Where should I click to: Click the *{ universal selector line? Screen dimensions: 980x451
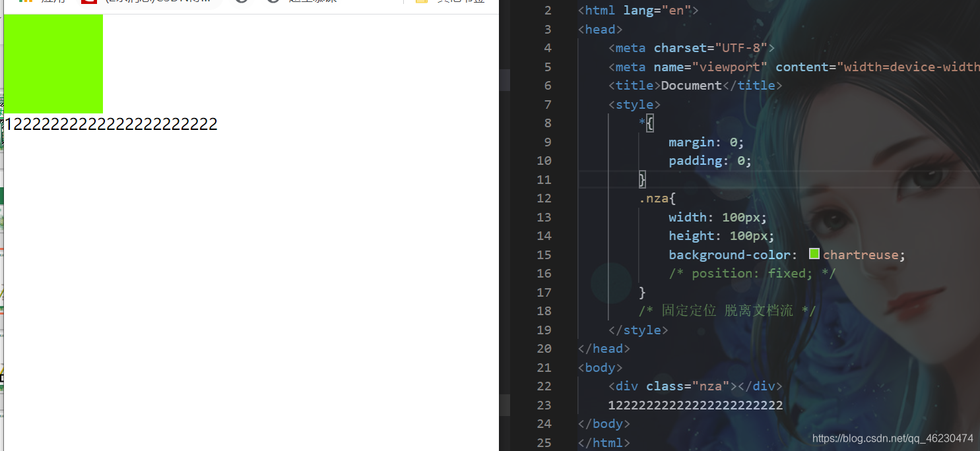click(646, 123)
